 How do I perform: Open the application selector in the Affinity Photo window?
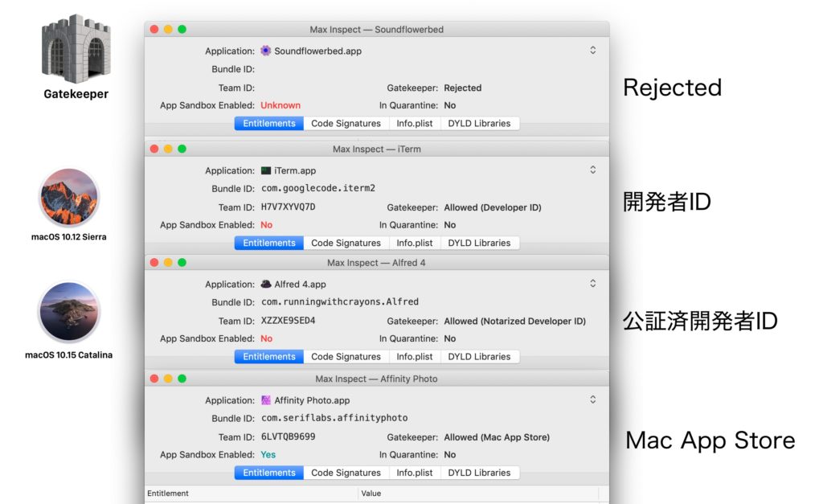[x=592, y=400]
